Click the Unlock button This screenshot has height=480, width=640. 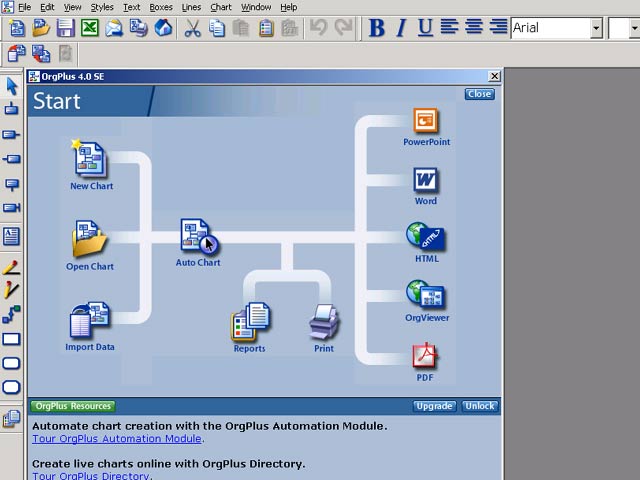(x=480, y=406)
